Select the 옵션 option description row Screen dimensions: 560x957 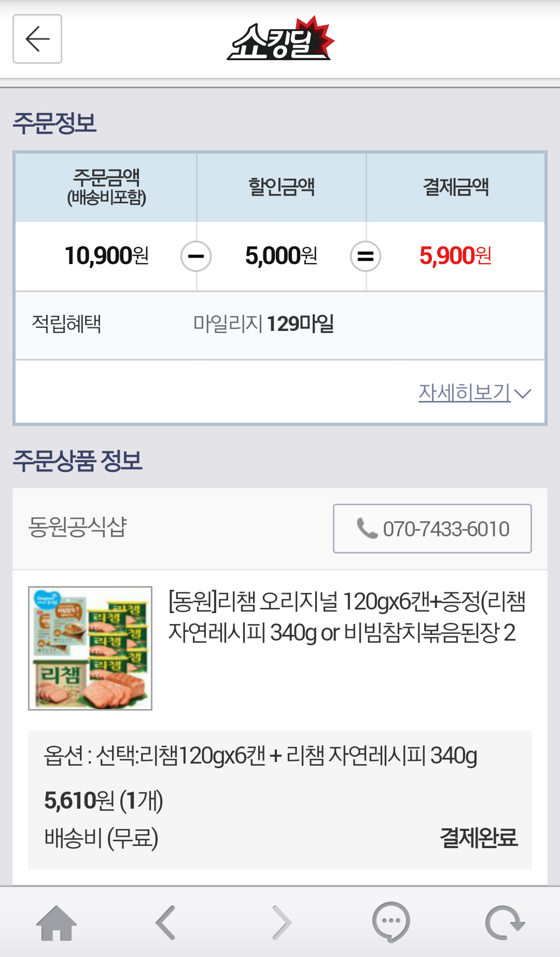pyautogui.click(x=260, y=756)
